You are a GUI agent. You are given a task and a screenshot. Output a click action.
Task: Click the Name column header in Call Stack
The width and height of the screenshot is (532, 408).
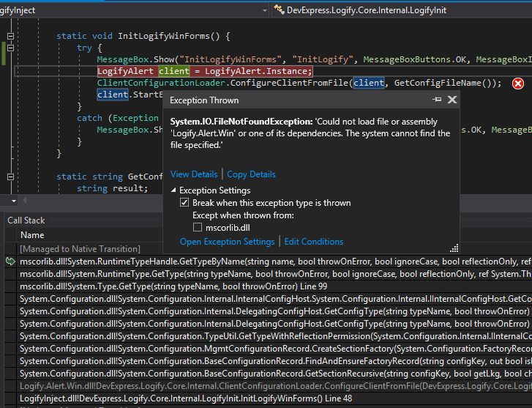click(x=32, y=235)
